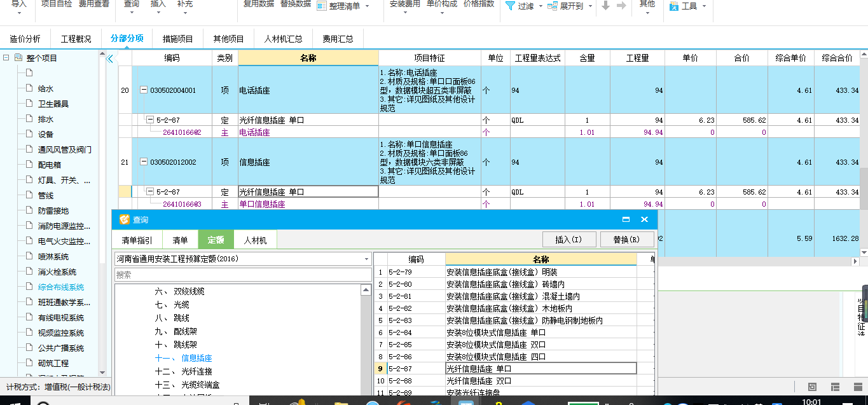The width and height of the screenshot is (868, 405).
Task: Click the table's horizontal scroll right arrow
Action: [x=855, y=261]
